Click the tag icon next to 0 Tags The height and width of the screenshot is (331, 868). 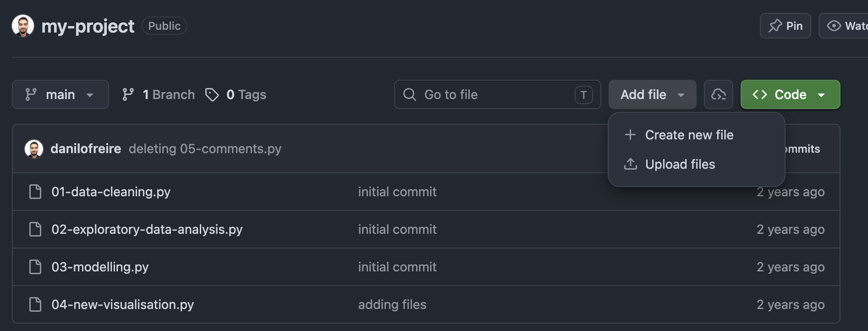click(212, 94)
